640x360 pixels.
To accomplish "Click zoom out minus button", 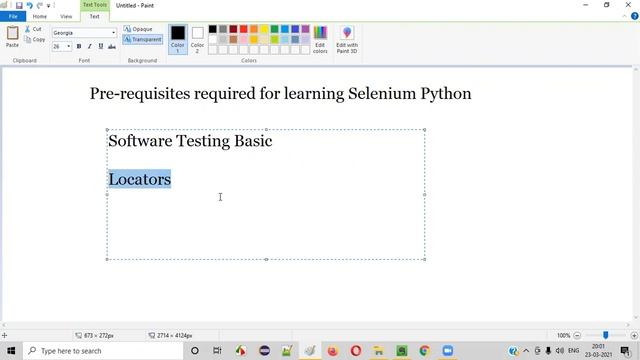I will pos(577,336).
